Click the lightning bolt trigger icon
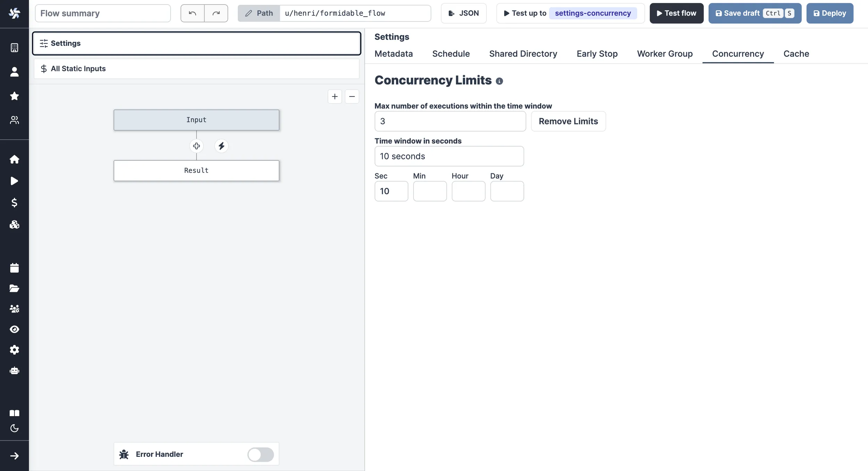This screenshot has height=471, width=868. coord(222,146)
